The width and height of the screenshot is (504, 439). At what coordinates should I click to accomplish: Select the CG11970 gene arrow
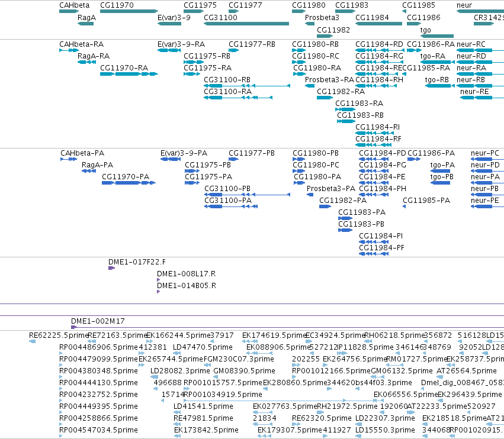point(129,11)
